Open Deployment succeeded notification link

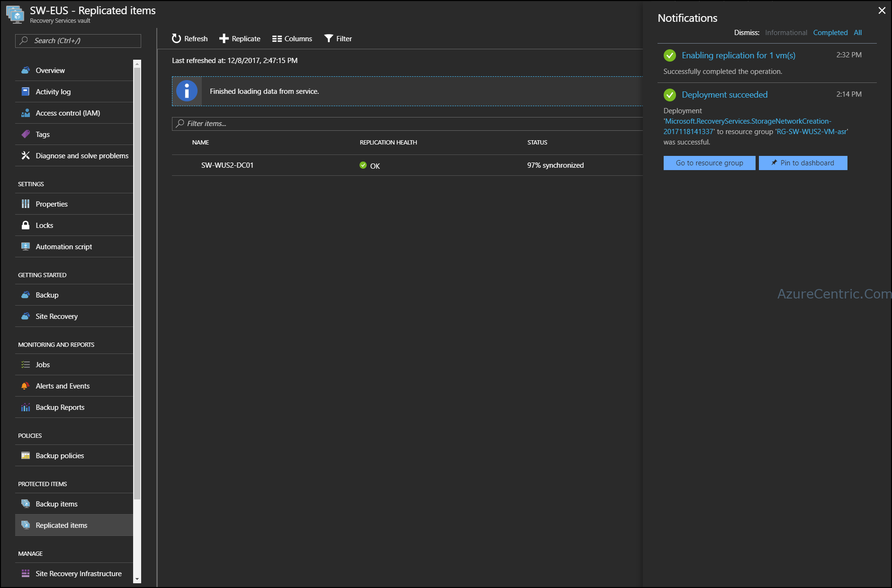tap(724, 95)
